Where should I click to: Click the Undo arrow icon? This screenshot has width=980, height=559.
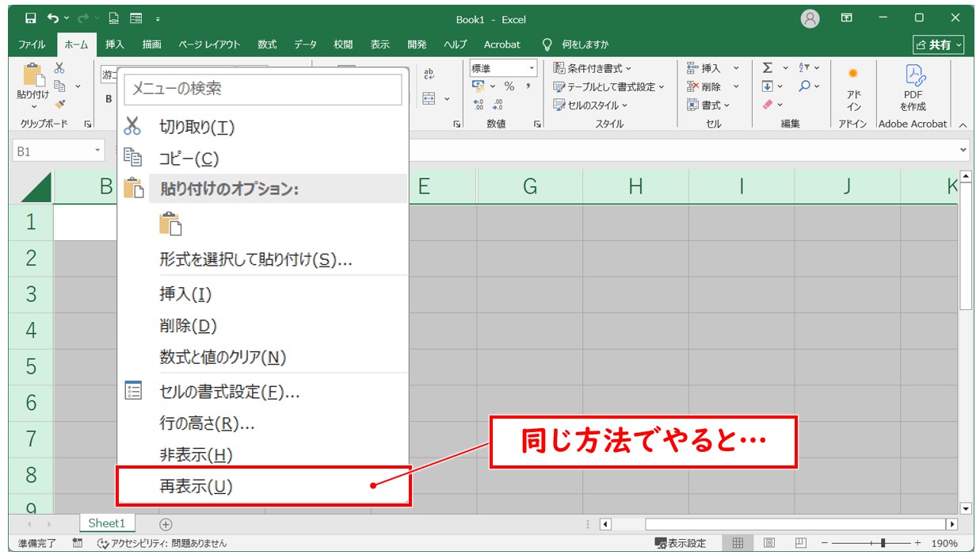(x=53, y=19)
